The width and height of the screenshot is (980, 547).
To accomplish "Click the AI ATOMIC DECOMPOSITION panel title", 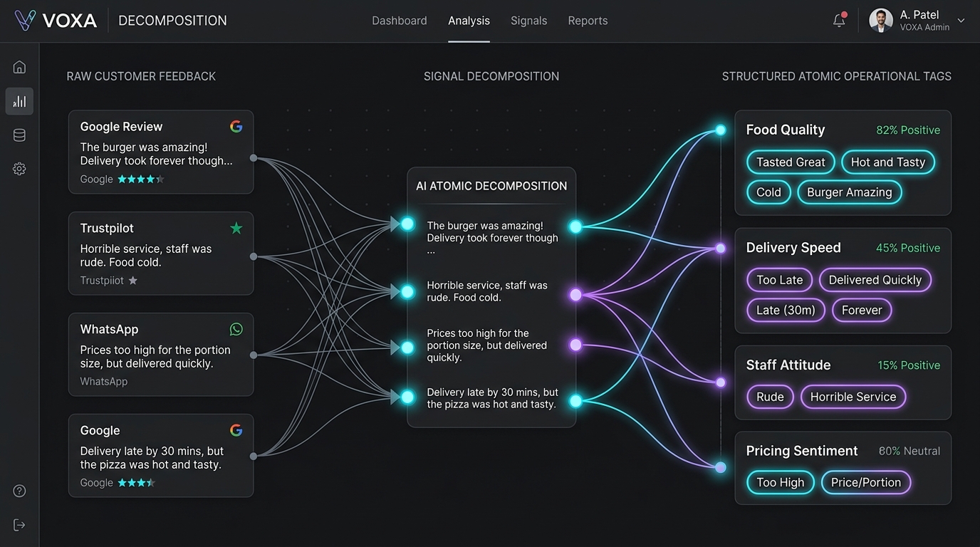I will (x=491, y=186).
